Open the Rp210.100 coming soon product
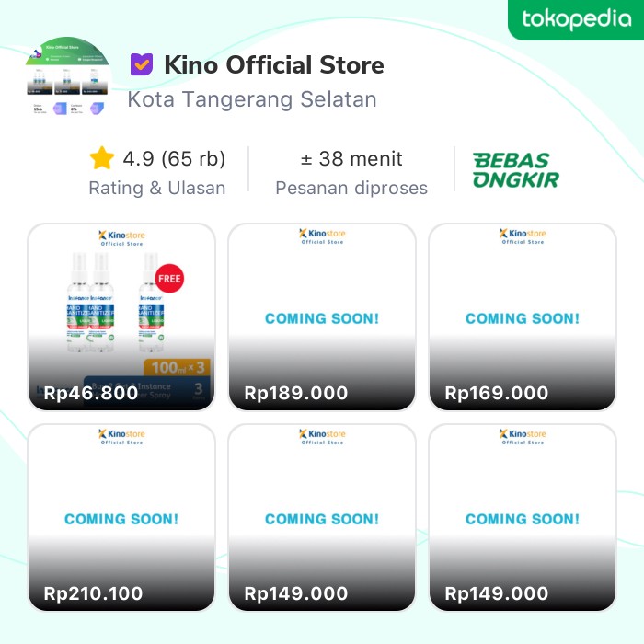The height and width of the screenshot is (644, 644). click(121, 518)
